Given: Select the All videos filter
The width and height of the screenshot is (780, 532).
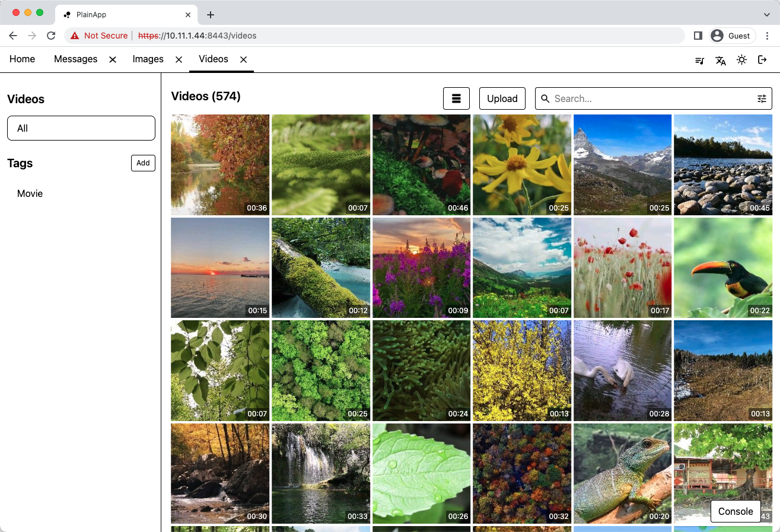Looking at the screenshot, I should 81,128.
